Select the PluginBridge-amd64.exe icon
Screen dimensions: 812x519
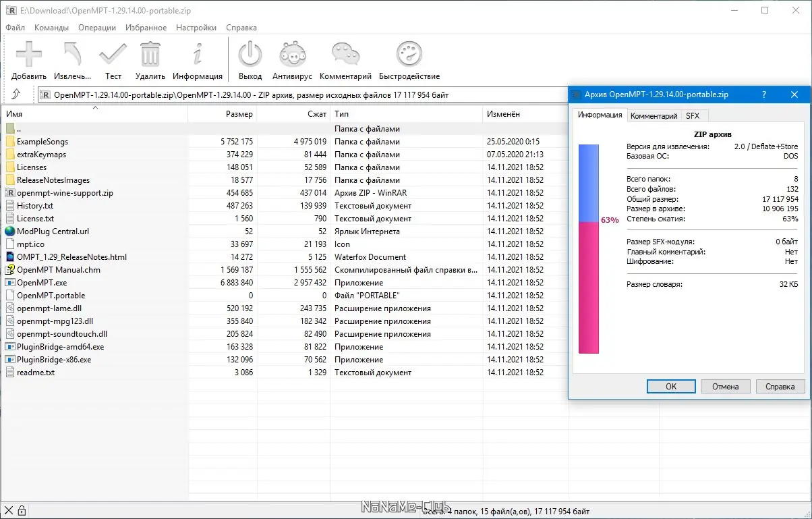click(x=9, y=347)
